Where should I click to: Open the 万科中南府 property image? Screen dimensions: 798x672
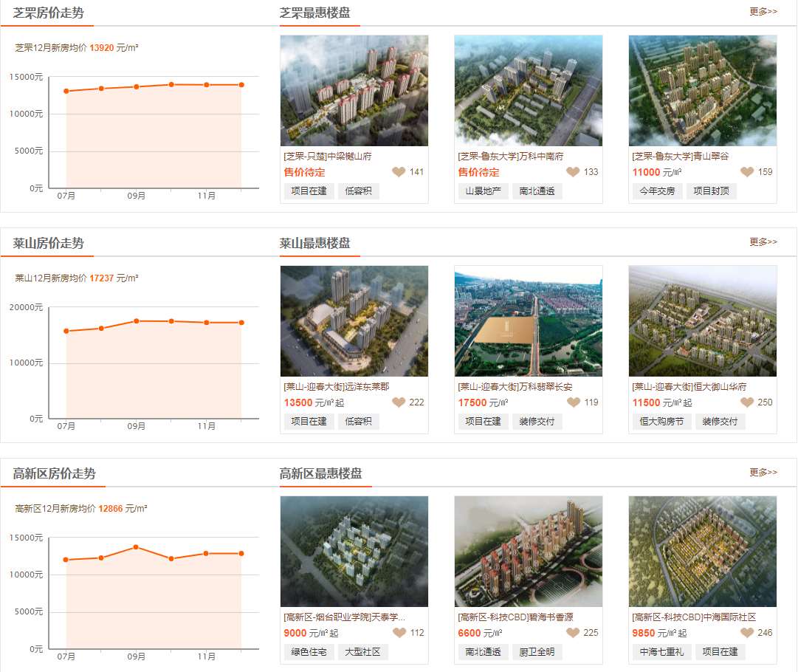529,91
